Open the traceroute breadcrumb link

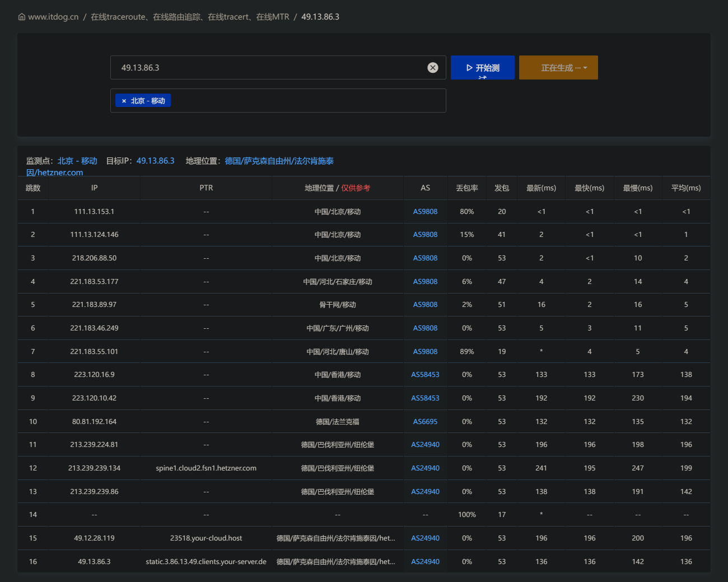tap(190, 17)
